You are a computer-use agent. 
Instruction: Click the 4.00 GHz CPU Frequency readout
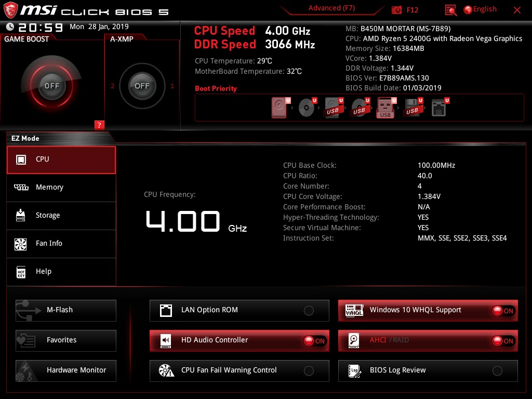coord(196,222)
